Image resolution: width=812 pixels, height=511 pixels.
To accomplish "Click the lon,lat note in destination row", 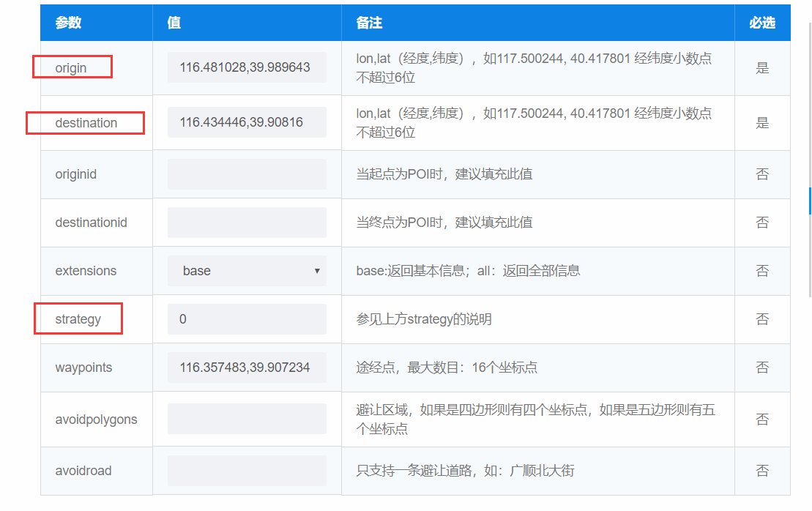I will coord(534,123).
